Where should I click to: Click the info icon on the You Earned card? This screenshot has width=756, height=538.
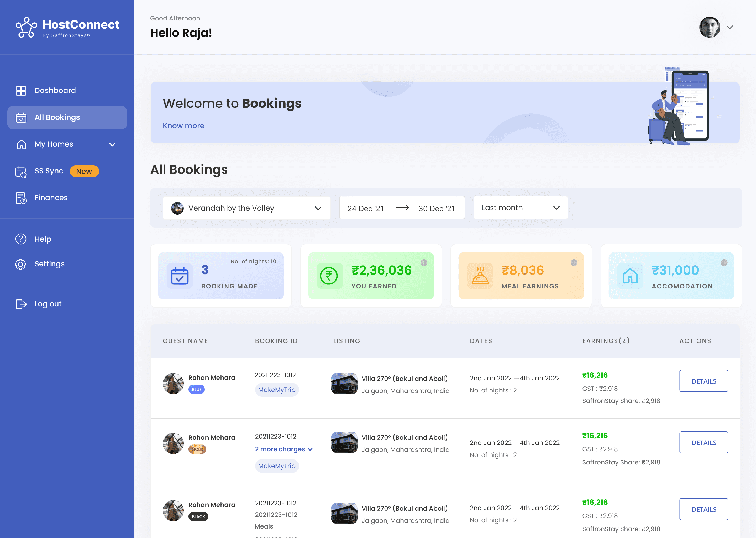[424, 262]
